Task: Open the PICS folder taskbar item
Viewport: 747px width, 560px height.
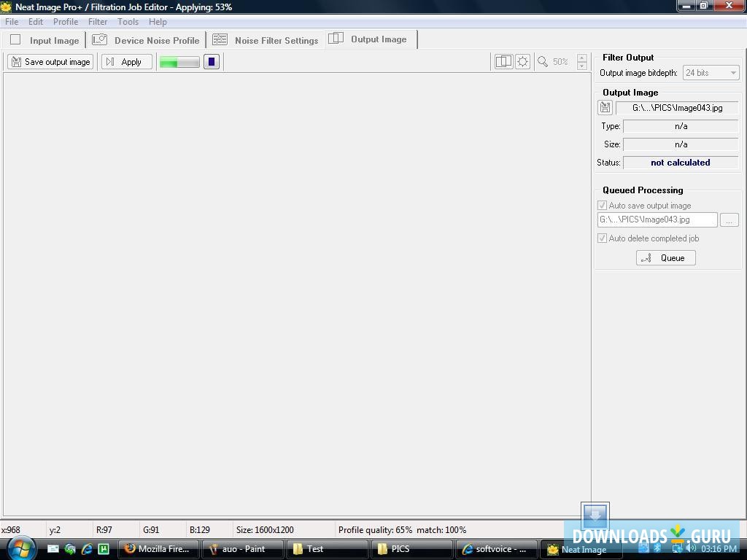Action: [x=411, y=549]
